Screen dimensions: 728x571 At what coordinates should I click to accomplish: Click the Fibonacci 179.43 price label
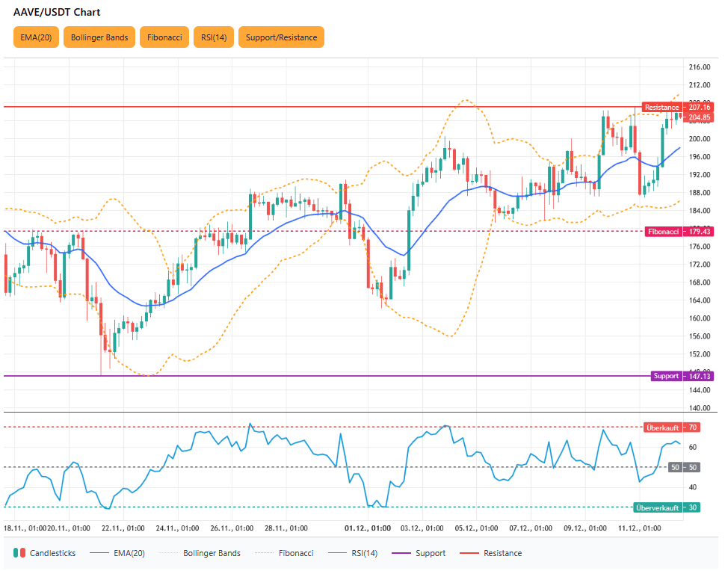[x=679, y=232]
